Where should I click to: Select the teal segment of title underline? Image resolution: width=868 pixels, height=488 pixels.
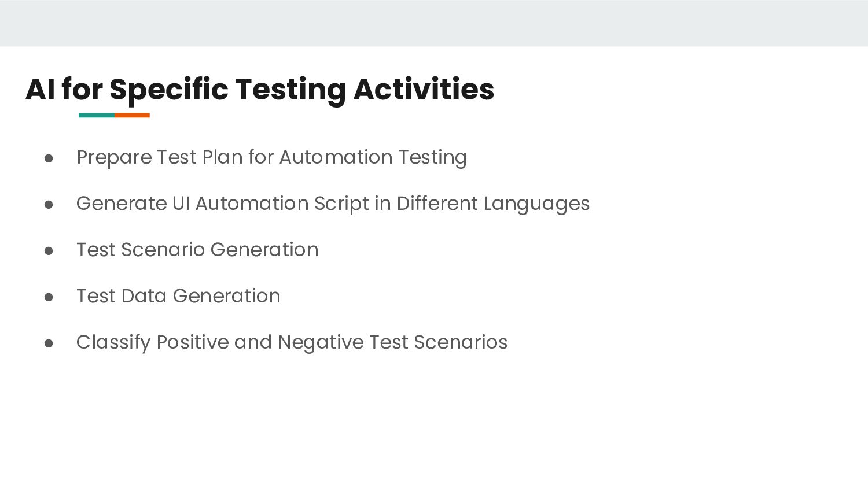click(97, 115)
